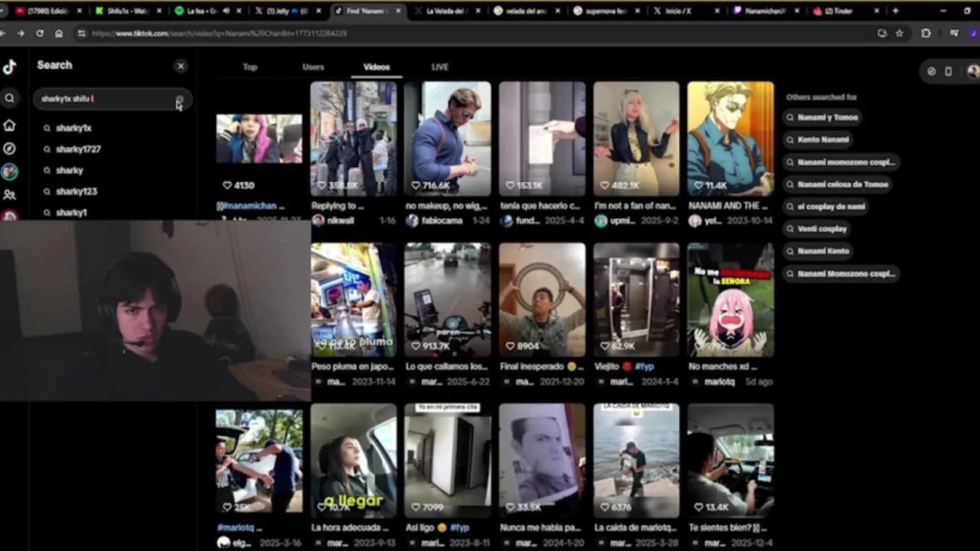Switch to the Videos results tab
Screen dimensions: 980x551
tap(376, 67)
